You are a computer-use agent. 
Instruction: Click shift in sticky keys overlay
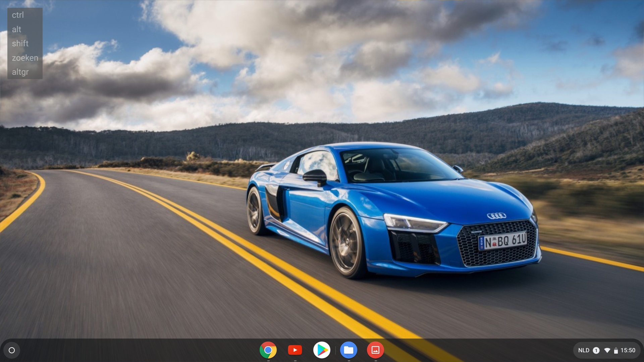tap(20, 44)
